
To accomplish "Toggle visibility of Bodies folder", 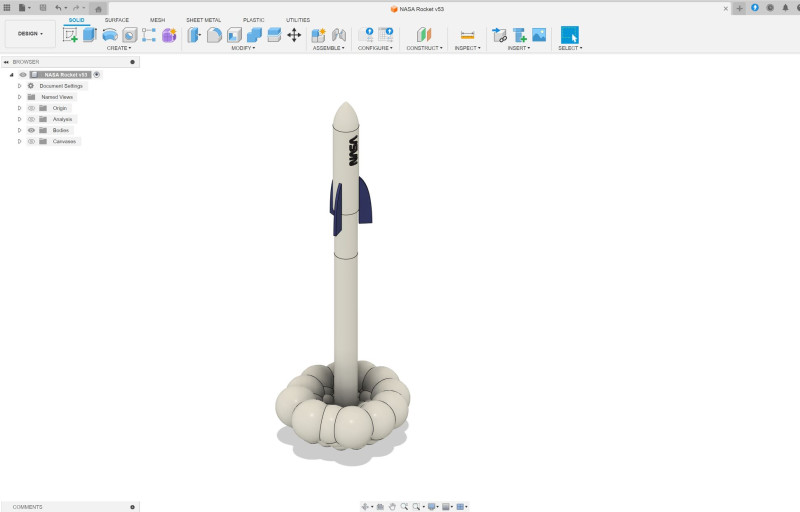I will 31,131.
